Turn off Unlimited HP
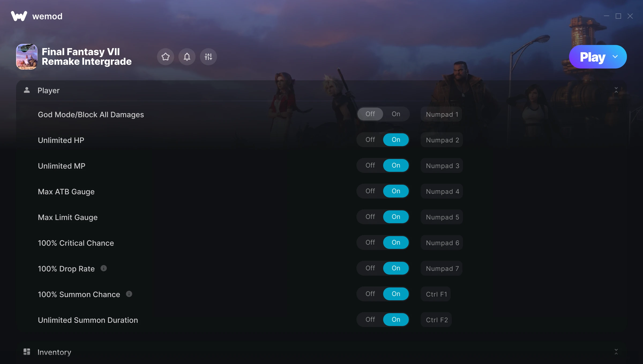 370,140
